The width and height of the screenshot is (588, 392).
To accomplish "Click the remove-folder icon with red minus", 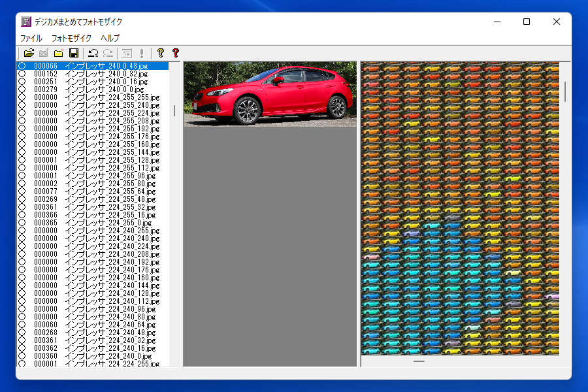I will 59,54.
